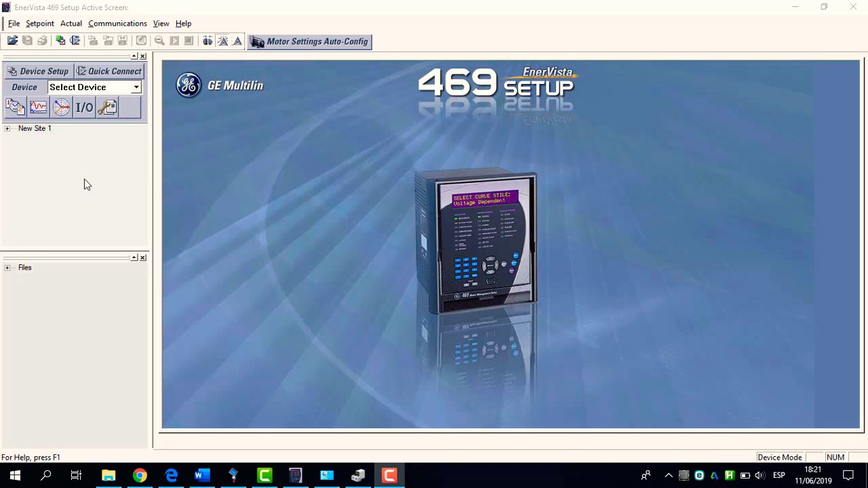The image size is (868, 488).
Task: Click the Zoom out magnifier toolbar icon
Action: coord(159,41)
